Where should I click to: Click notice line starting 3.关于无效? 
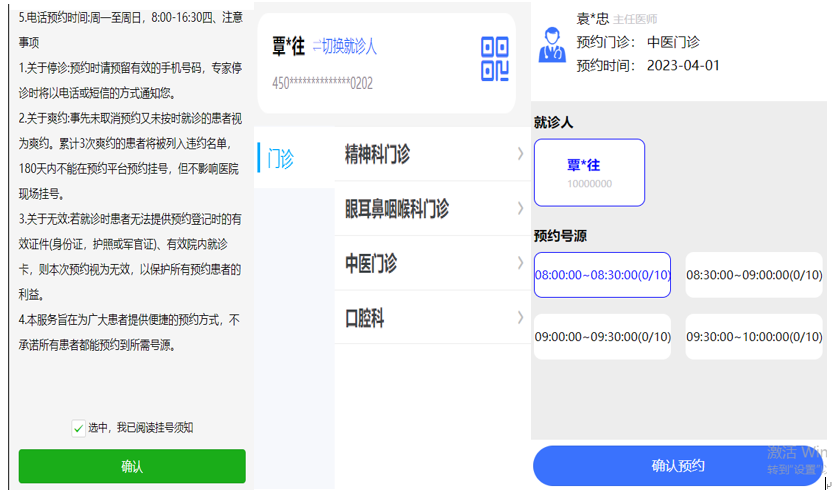pyautogui.click(x=131, y=219)
